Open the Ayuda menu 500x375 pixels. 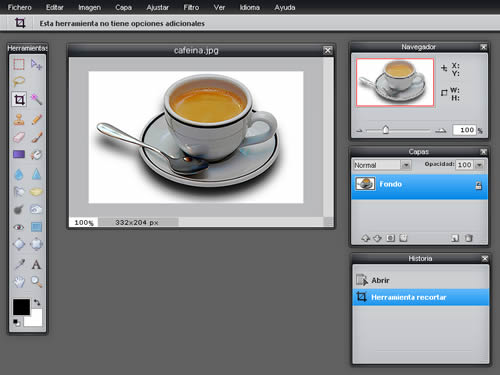pos(285,7)
